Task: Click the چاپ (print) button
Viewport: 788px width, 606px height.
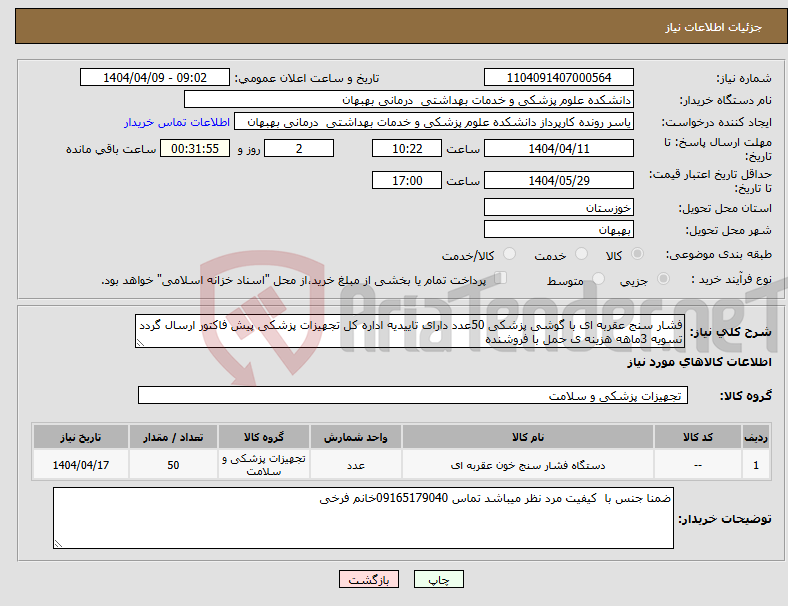Action: [438, 579]
